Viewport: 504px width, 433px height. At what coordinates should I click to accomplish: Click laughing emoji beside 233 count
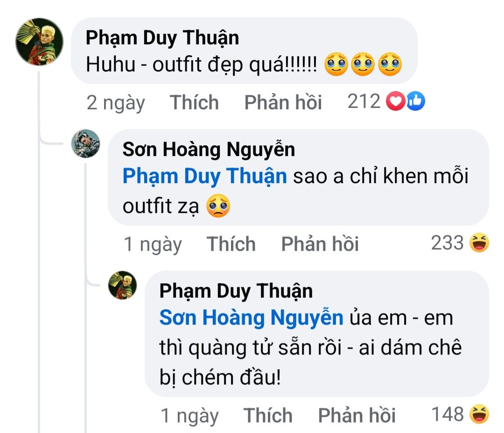click(x=479, y=243)
